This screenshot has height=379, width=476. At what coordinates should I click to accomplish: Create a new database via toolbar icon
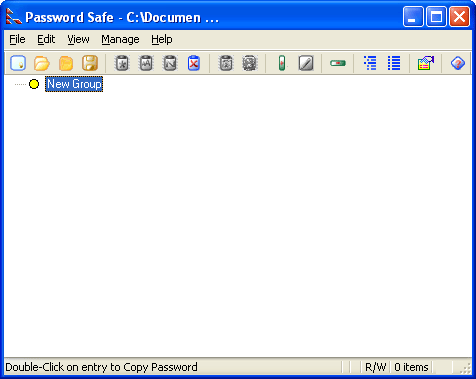[x=18, y=63]
